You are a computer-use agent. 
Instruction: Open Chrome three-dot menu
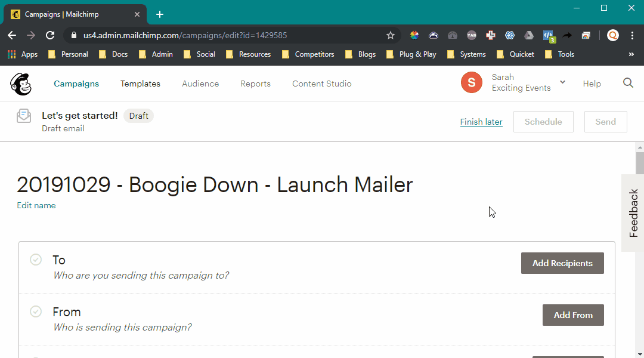(x=632, y=35)
